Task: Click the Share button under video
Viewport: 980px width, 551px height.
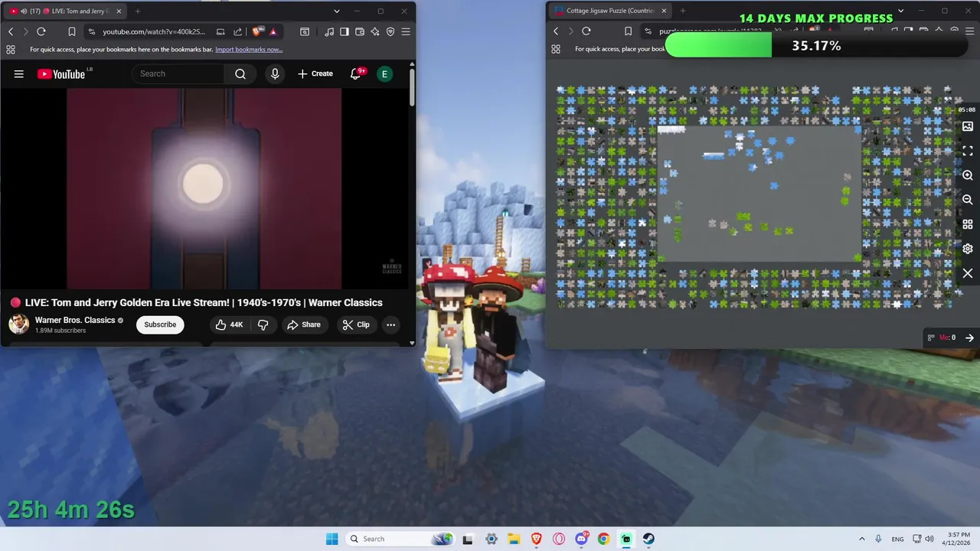Action: pos(304,324)
